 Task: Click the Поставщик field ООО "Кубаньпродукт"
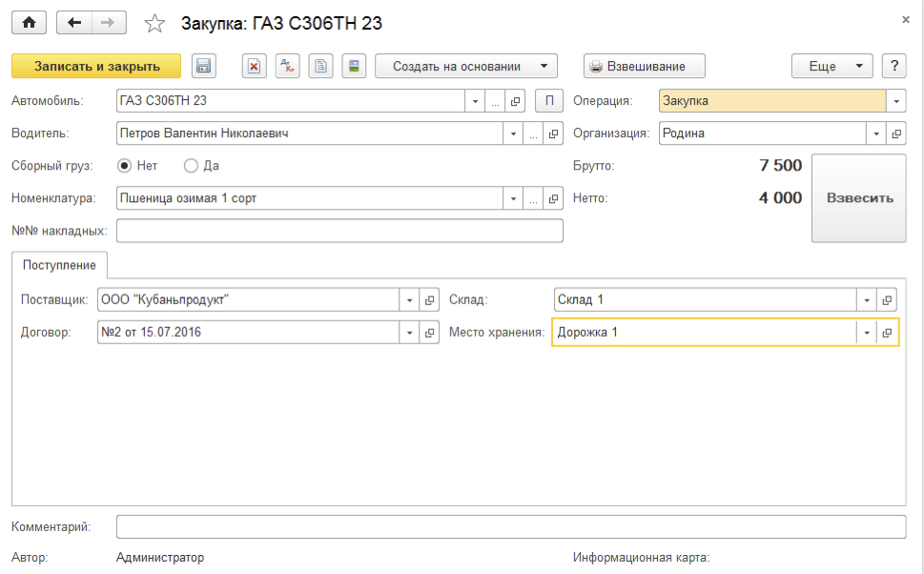coord(248,300)
